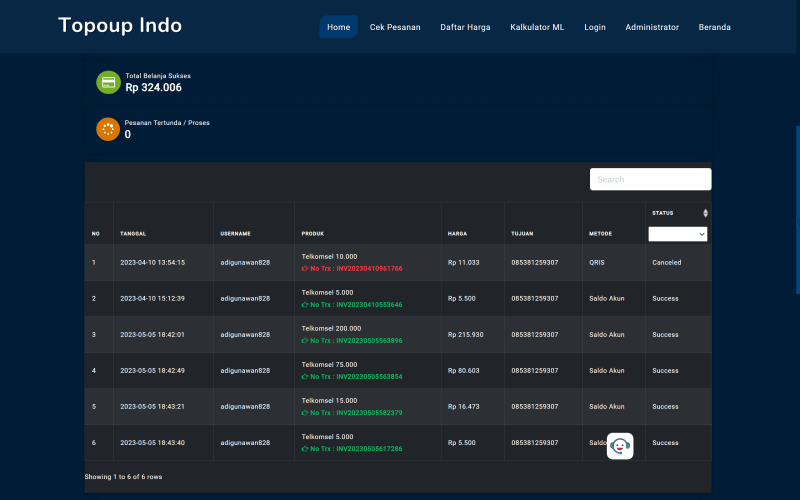Click price Rp 11.033
Viewport: 800px width, 500px height.
(463, 262)
